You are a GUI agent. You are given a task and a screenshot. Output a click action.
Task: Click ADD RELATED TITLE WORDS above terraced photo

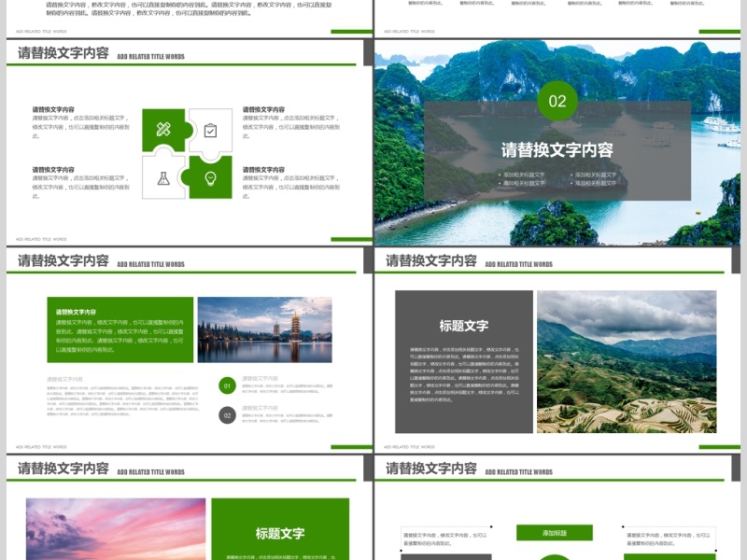click(x=518, y=264)
